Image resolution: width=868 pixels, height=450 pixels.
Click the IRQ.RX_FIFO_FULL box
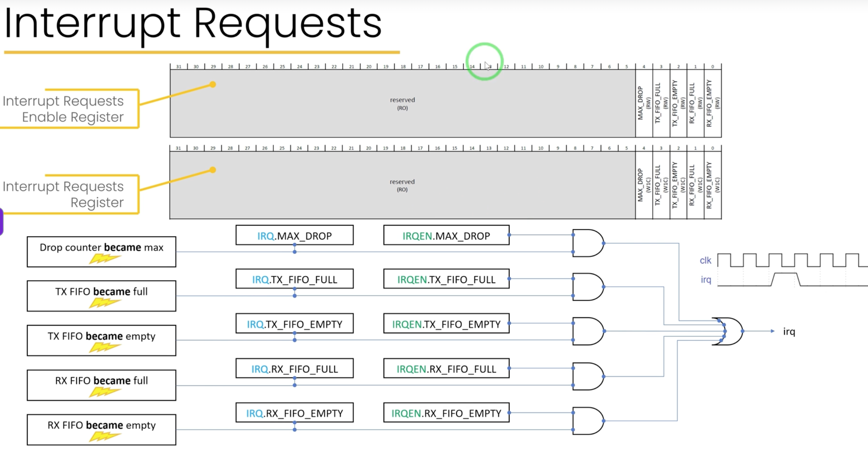tap(294, 369)
